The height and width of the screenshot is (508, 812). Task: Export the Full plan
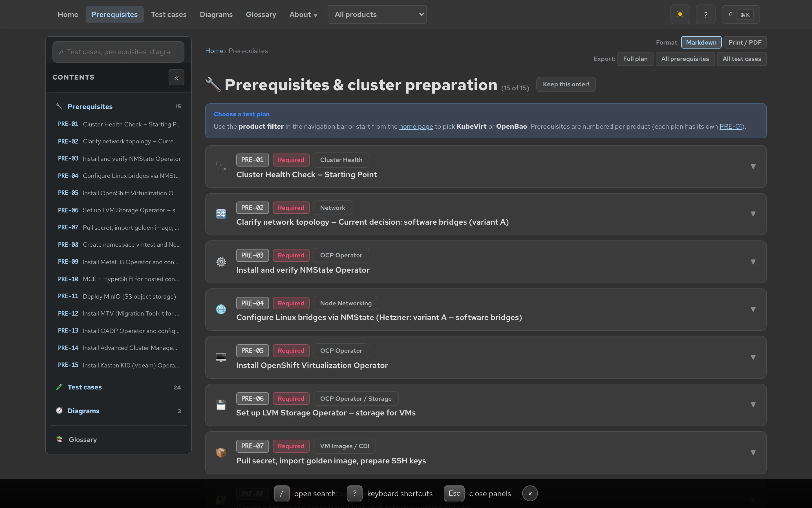[635, 59]
